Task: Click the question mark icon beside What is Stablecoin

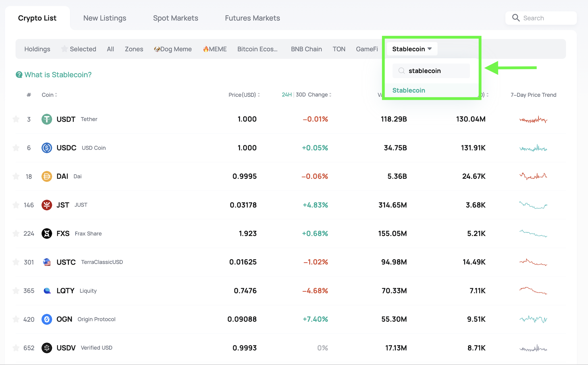Action: coord(19,74)
